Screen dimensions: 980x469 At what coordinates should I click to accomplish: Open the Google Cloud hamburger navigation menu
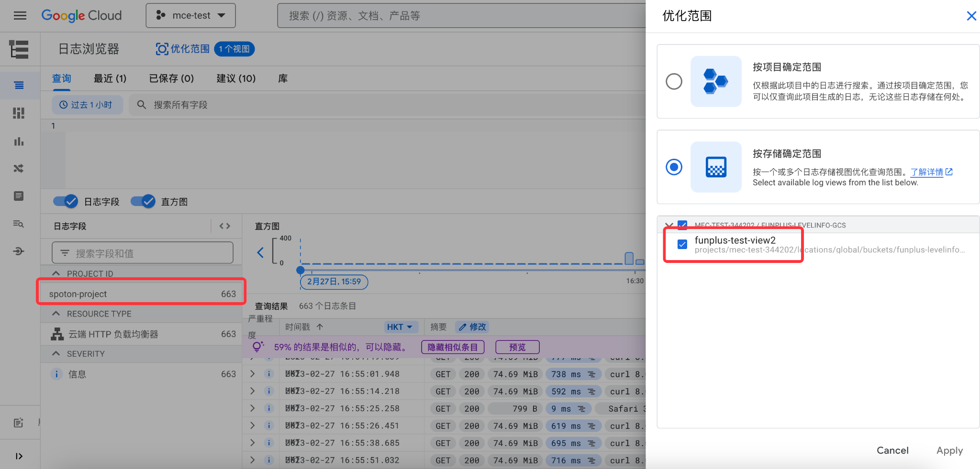20,16
